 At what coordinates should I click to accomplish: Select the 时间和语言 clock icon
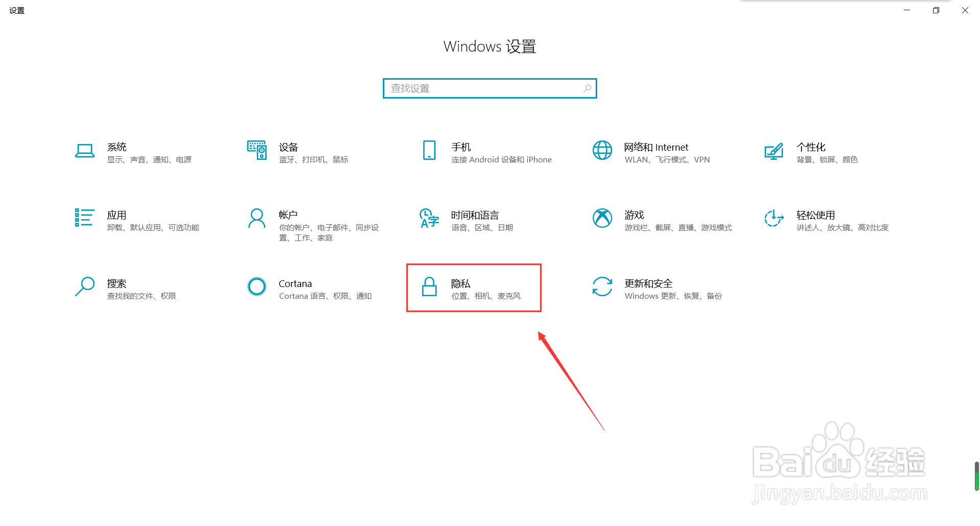click(429, 218)
